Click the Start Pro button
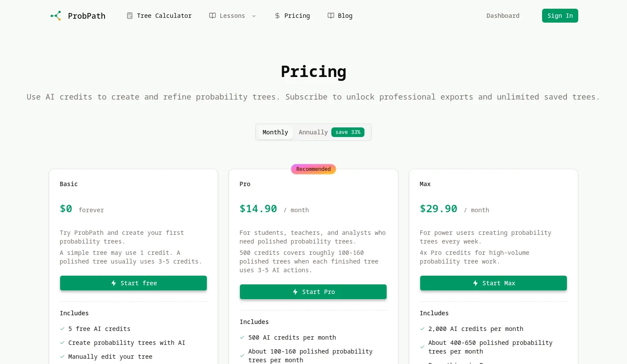This screenshot has height=364, width=627. (x=313, y=292)
